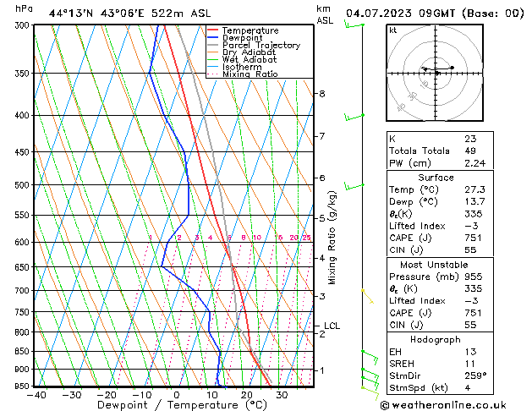Click the weatheronline.co.uk copyright text
Screen dimensions: 532x411
[443, 405]
